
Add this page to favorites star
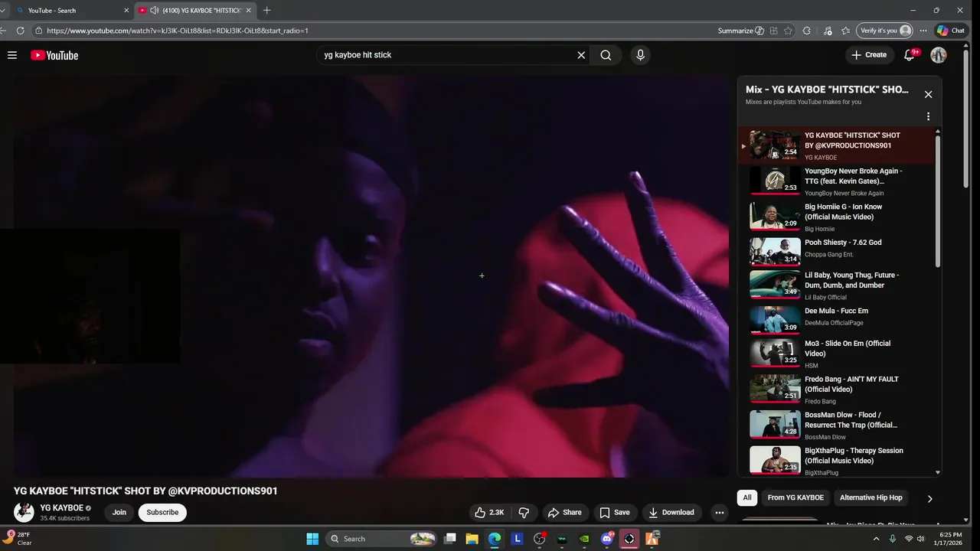coord(789,31)
